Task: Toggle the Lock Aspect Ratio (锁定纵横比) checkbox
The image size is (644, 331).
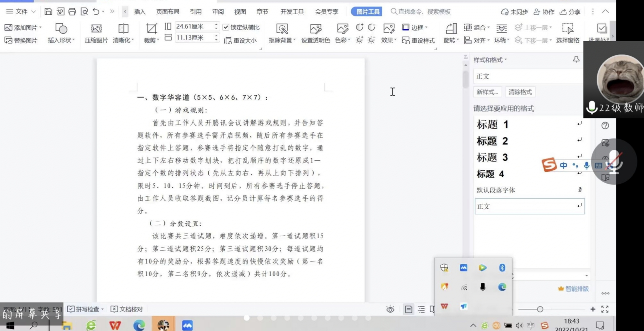Action: tap(226, 27)
